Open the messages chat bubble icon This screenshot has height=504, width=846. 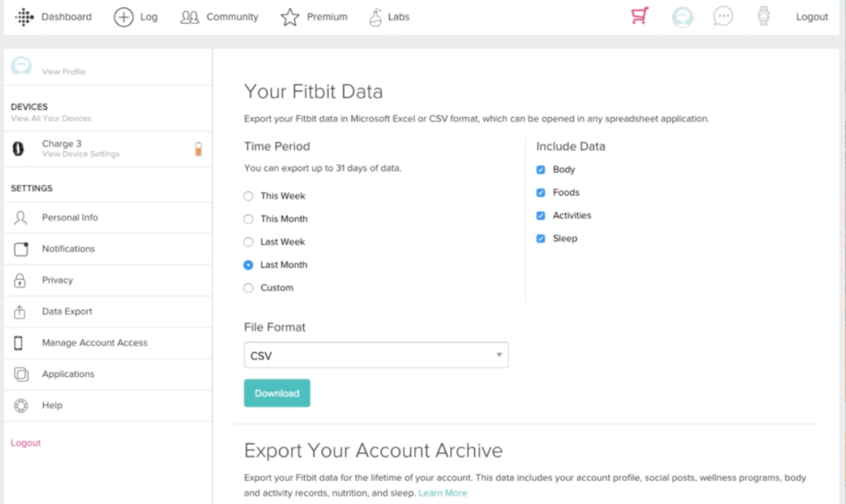(x=723, y=16)
